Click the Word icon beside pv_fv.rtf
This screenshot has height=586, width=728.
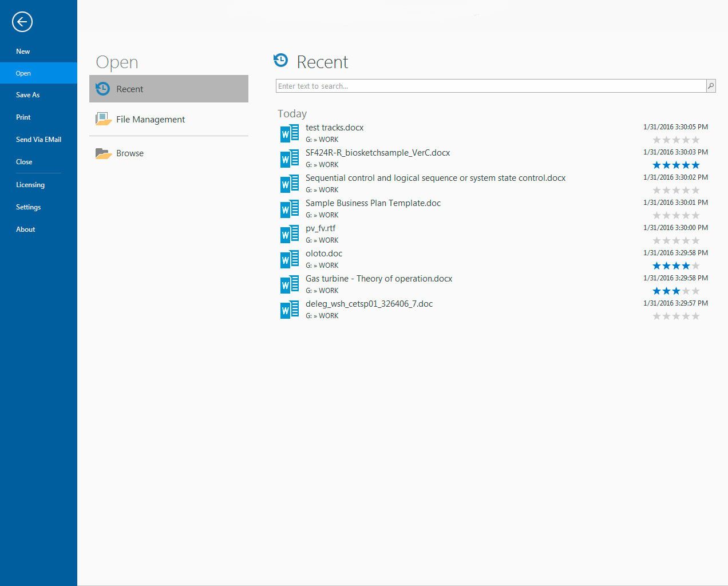[289, 234]
